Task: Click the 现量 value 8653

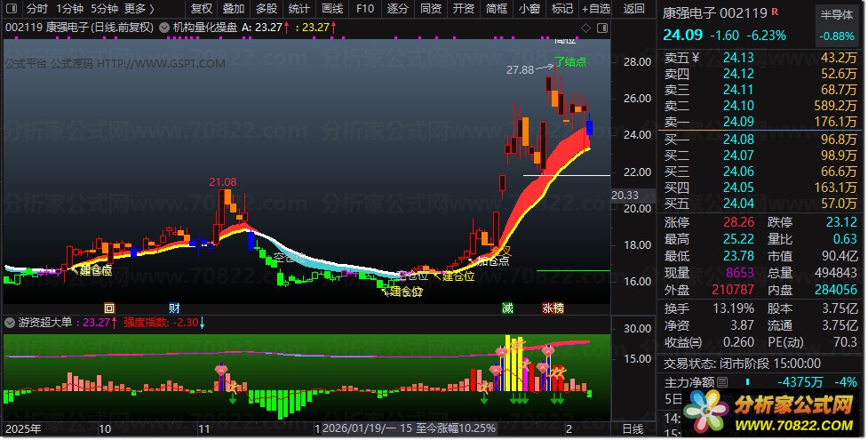Action: (739, 273)
